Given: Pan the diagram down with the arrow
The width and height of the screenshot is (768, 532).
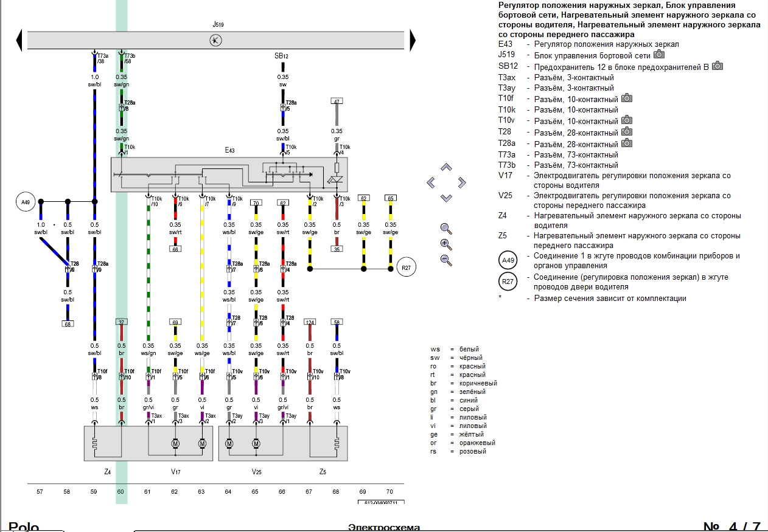Looking at the screenshot, I should tap(446, 198).
